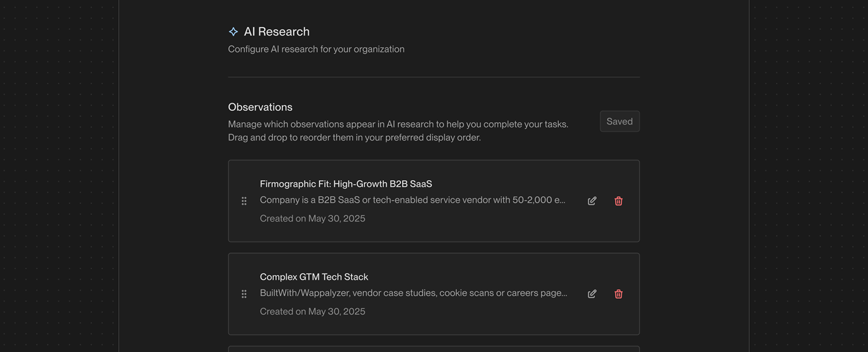Screen dimensions: 868x352
Task: Select the partially visible third observation card
Action: (434, 349)
